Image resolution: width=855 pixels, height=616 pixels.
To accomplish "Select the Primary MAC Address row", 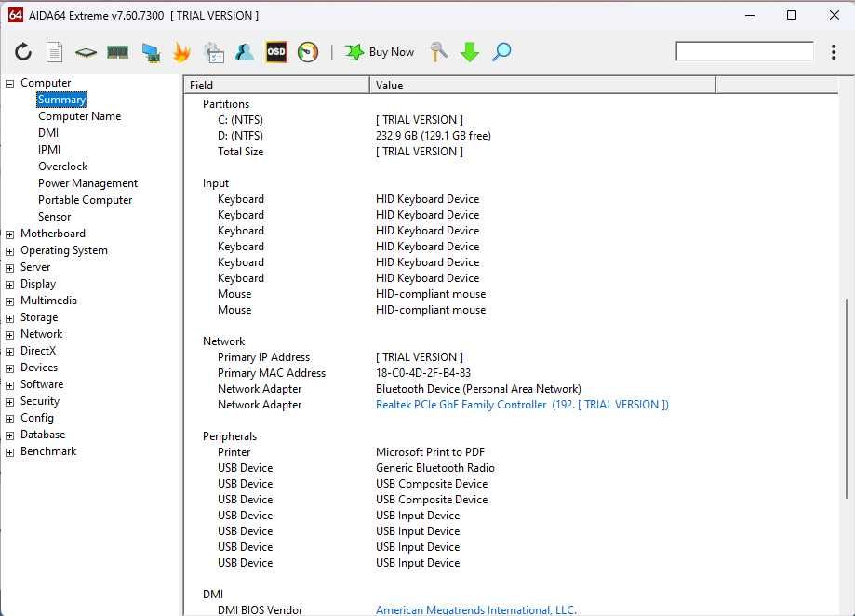I will pyautogui.click(x=511, y=373).
